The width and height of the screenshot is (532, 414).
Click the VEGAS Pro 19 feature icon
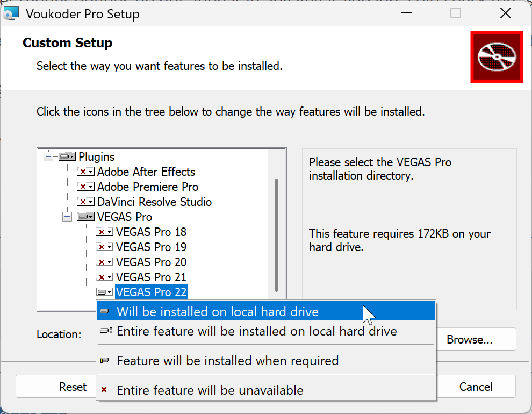click(x=105, y=247)
